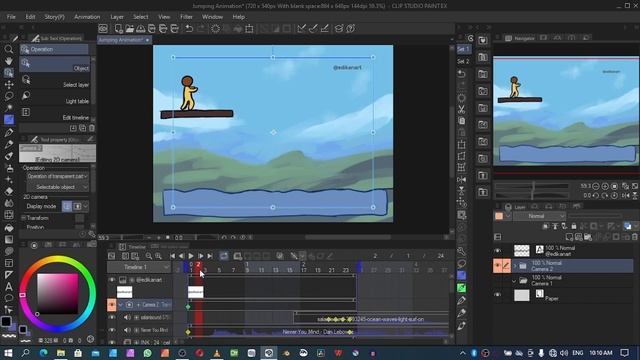This screenshot has width=640, height=360.
Task: Open the Filter menu
Action: (x=186, y=17)
